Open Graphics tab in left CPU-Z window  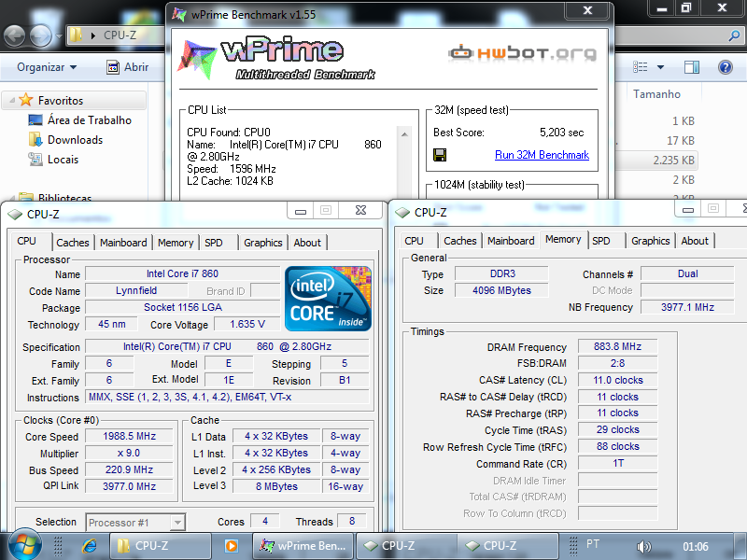[263, 243]
